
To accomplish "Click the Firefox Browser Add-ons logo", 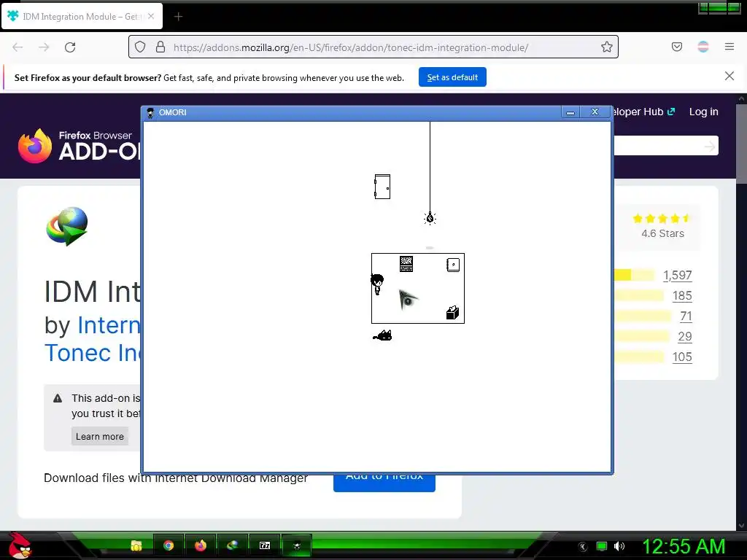I will (x=79, y=146).
